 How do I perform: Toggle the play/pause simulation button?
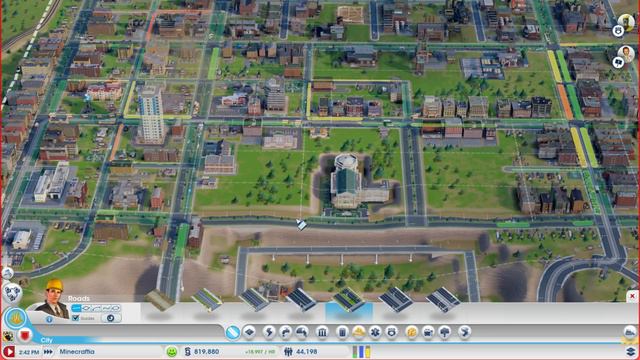pyautogui.click(x=9, y=351)
